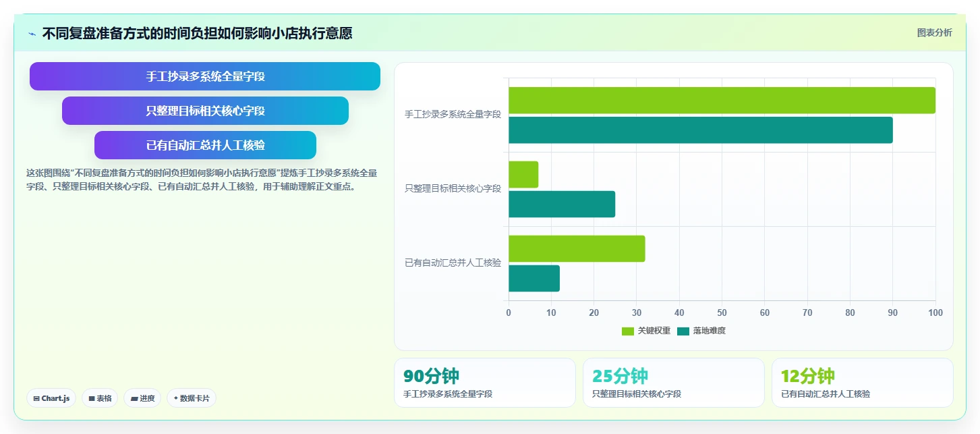Click the title icon before 不同复盘准备方式
This screenshot has width=980, height=434.
point(32,34)
